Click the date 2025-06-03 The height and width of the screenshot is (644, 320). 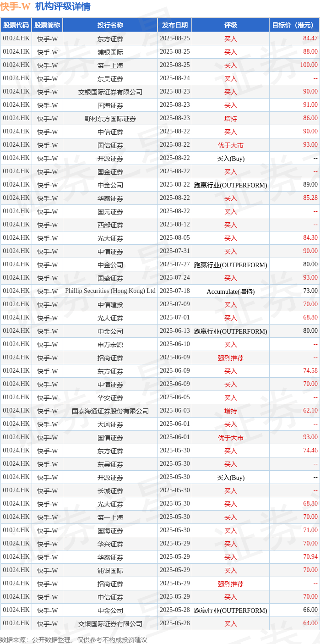(174, 411)
